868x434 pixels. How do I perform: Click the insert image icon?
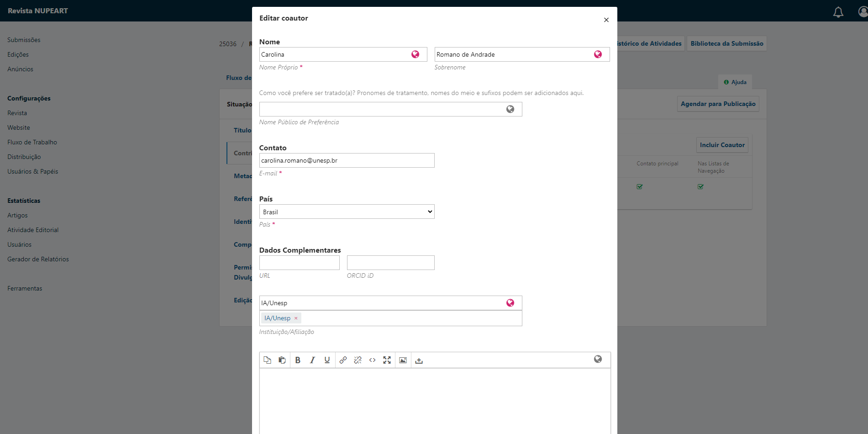(403, 360)
